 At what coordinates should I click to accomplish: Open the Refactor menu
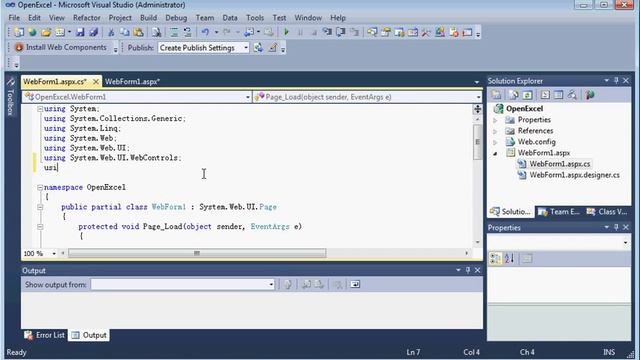pos(87,18)
